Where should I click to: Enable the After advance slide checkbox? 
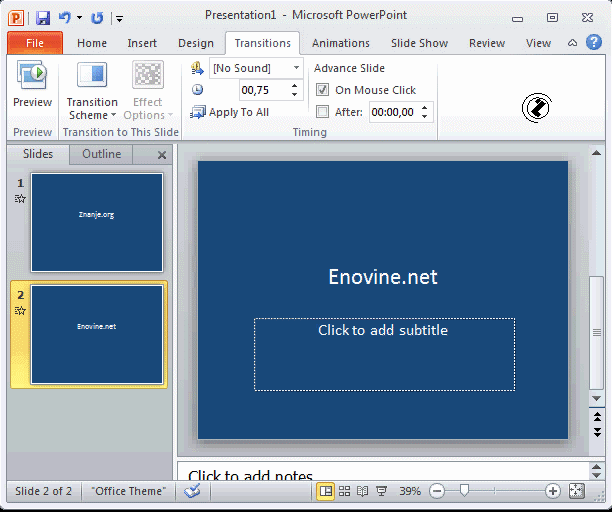322,112
